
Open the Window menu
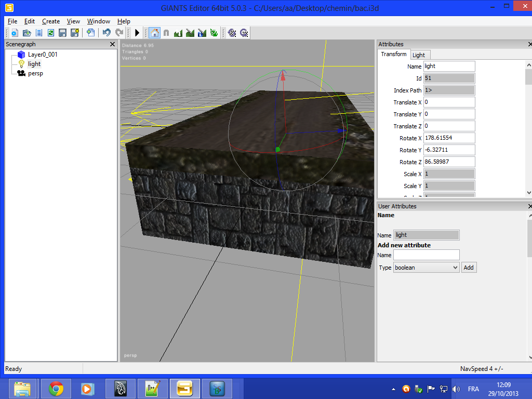[x=98, y=21]
